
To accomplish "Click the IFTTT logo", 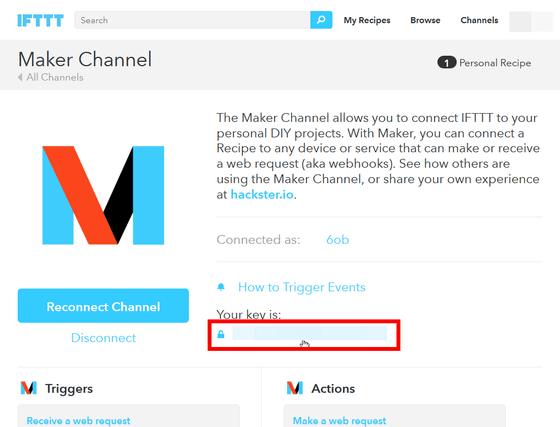I will [40, 20].
